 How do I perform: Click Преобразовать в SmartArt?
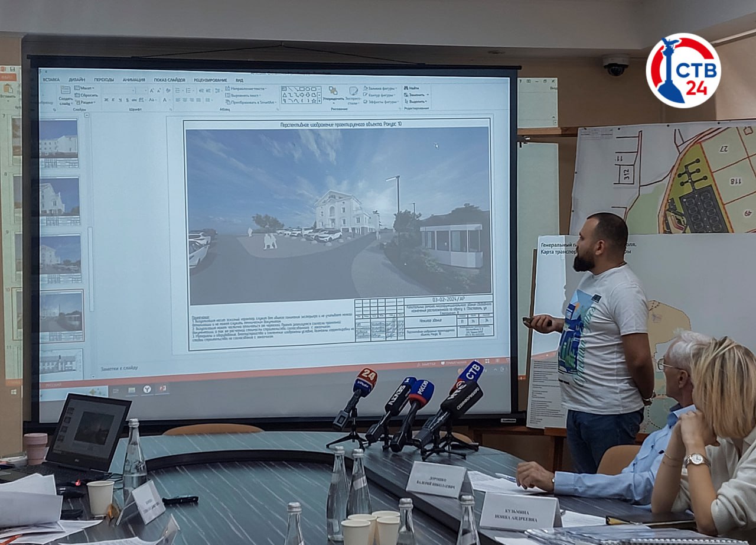pyautogui.click(x=250, y=102)
